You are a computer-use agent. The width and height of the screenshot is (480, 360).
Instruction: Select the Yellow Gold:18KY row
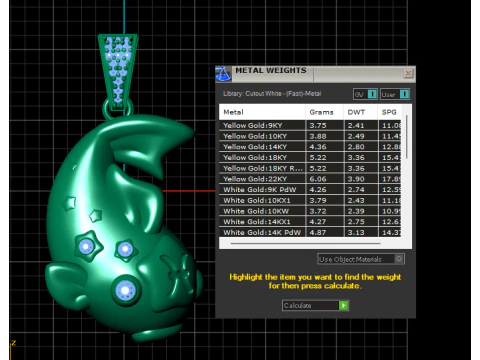pos(310,158)
